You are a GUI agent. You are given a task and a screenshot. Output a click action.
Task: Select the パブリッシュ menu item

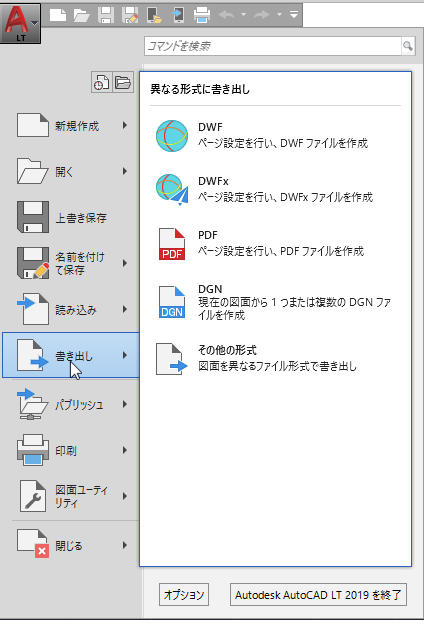(71, 405)
